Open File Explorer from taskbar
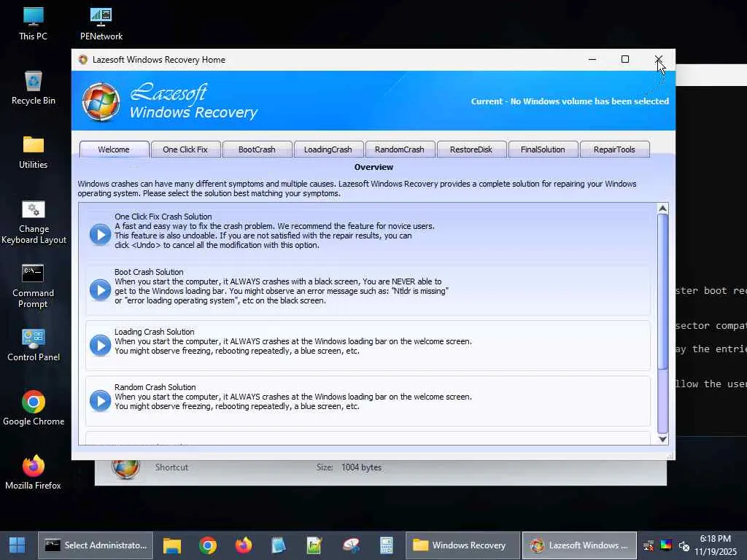 pyautogui.click(x=172, y=545)
